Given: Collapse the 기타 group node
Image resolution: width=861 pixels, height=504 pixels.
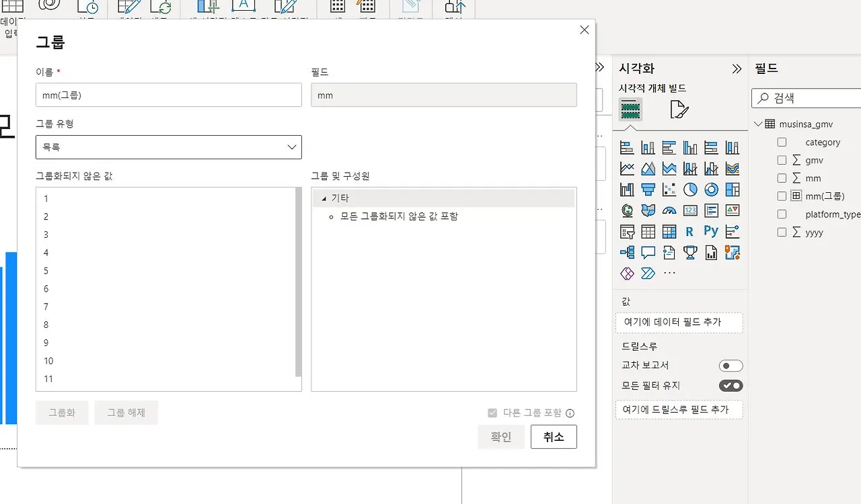Looking at the screenshot, I should (324, 198).
